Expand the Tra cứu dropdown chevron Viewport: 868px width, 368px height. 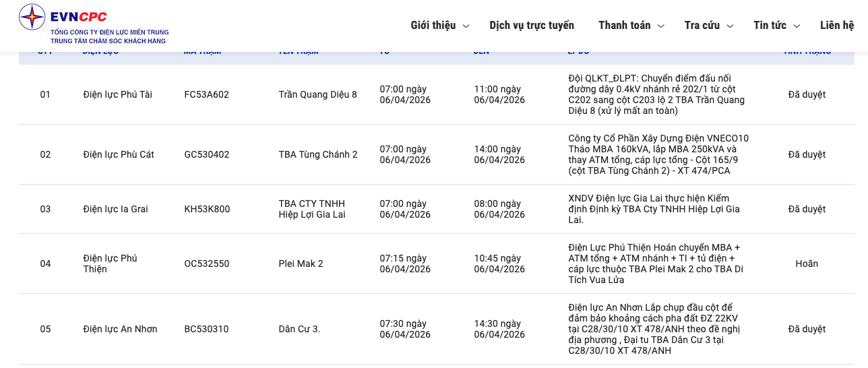pyautogui.click(x=730, y=26)
